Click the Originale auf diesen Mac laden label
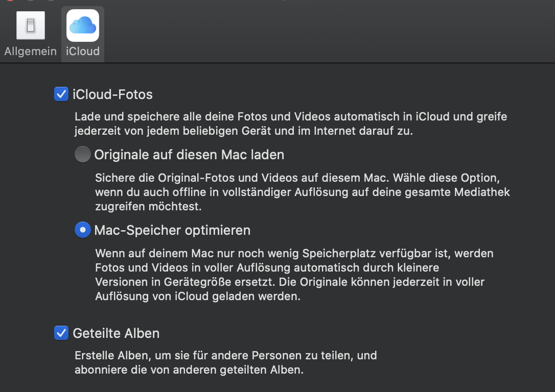This screenshot has width=555, height=392. click(x=189, y=155)
